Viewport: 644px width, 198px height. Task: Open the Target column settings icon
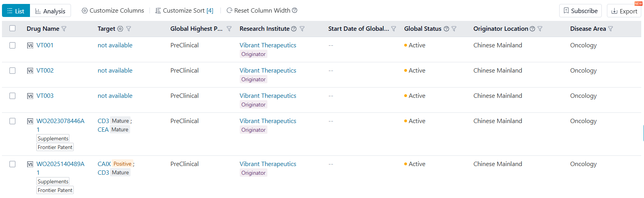point(120,29)
